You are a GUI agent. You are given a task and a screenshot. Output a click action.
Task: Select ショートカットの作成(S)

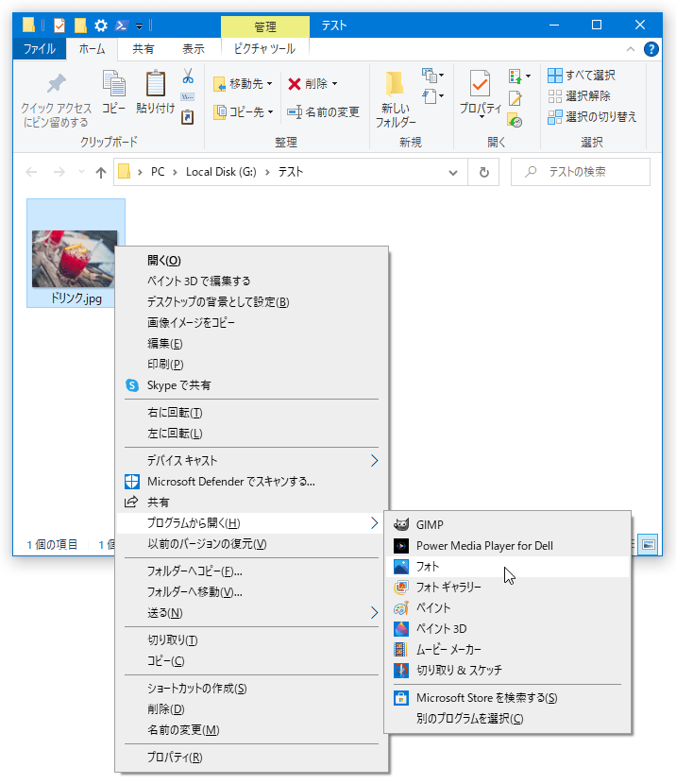click(x=251, y=689)
